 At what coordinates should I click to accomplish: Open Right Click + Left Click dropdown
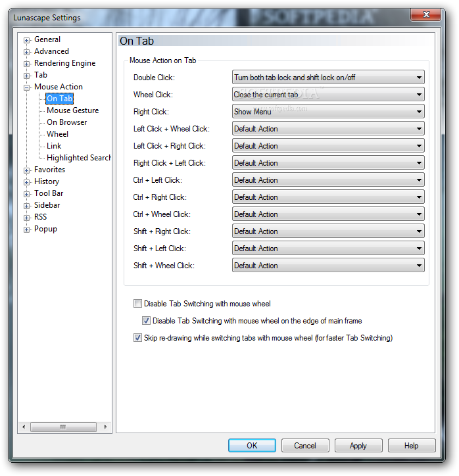pos(328,163)
